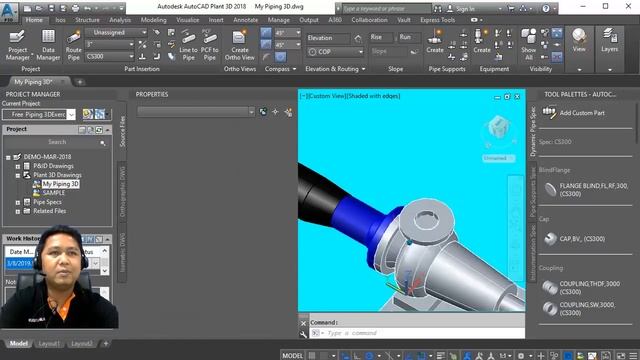Viewport: 640px width, 360px height.
Task: Select the My Piping 3D document tab
Action: pyautogui.click(x=36, y=82)
